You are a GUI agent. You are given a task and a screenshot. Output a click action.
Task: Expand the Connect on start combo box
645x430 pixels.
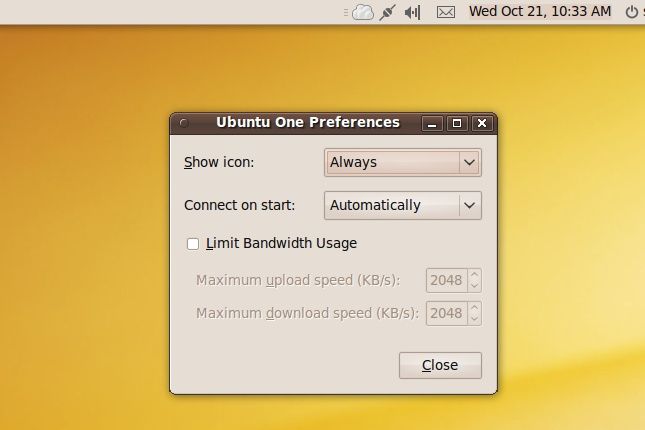pos(403,205)
